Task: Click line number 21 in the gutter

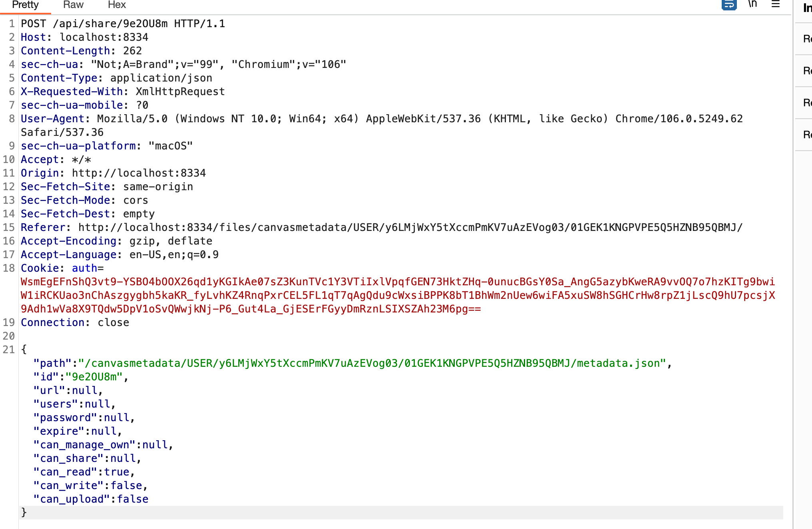Action: pyautogui.click(x=8, y=350)
